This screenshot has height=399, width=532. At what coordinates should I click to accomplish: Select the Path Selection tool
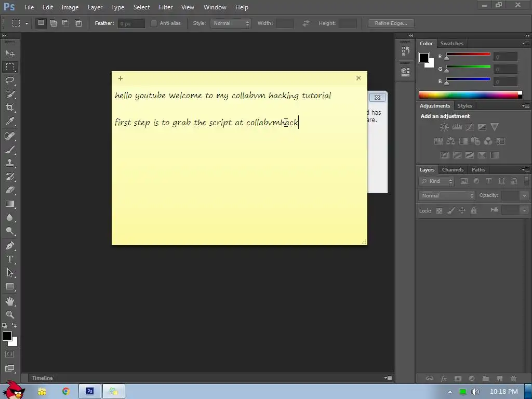point(10,273)
